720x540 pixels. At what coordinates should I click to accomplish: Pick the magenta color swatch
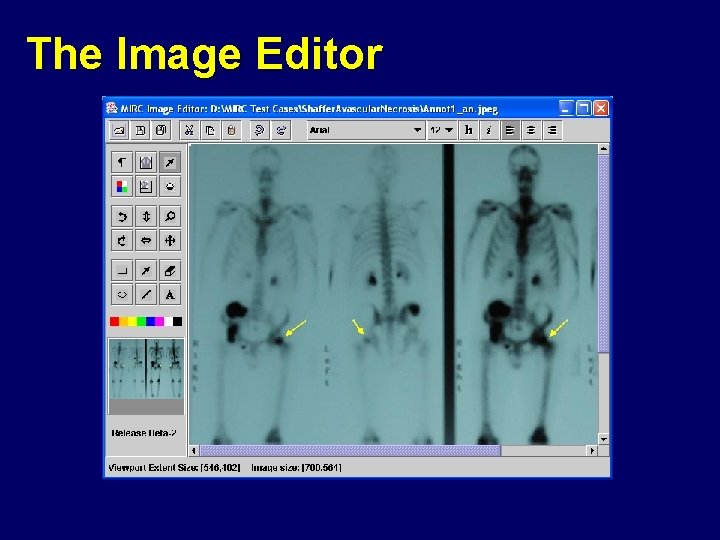coord(159,322)
